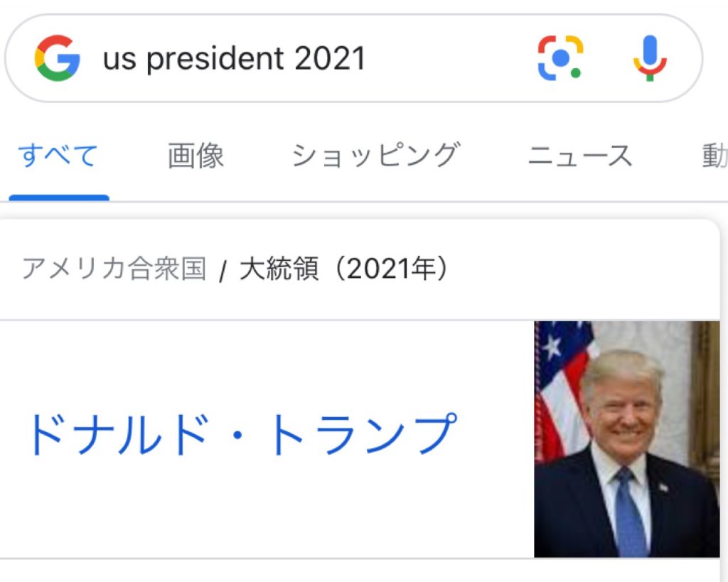This screenshot has height=582, width=728.
Task: Tap the partially visible 動 tab
Action: click(714, 156)
